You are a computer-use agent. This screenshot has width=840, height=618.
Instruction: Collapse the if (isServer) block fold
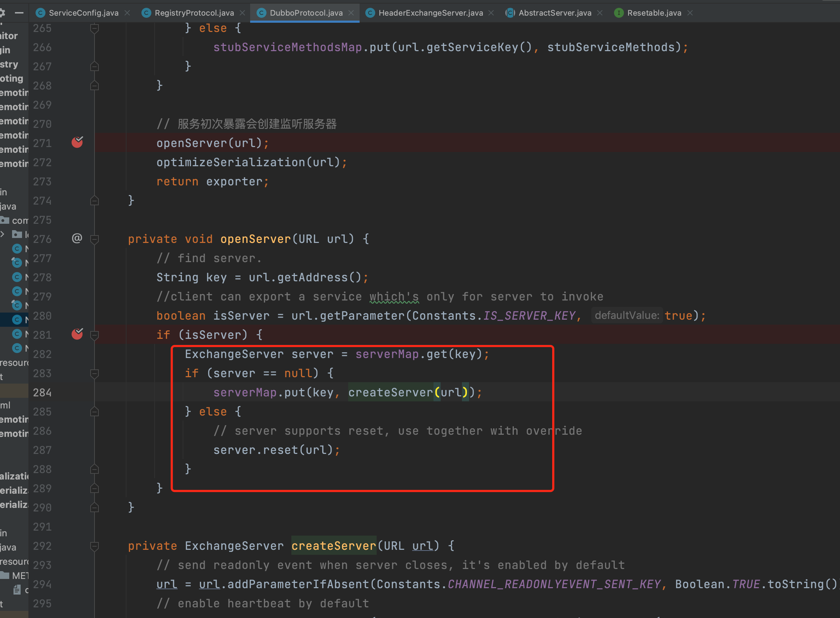tap(95, 335)
